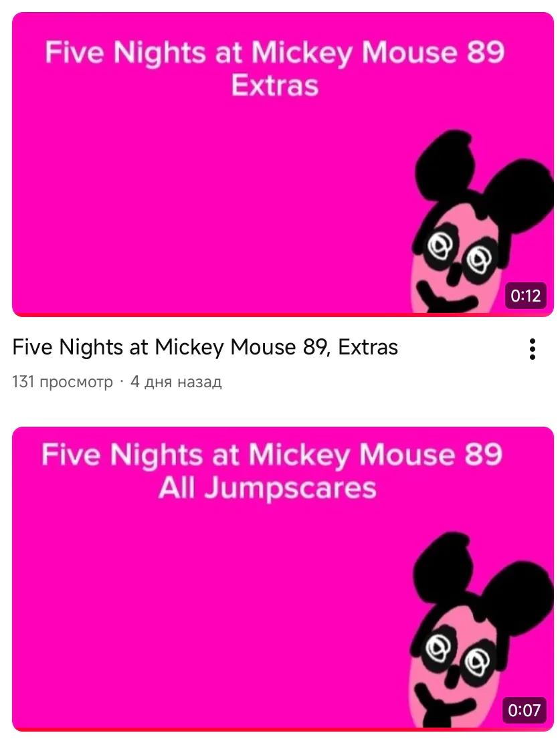This screenshot has height=745, width=560.
Task: Click Mickey's left ear in Extras thumbnail
Action: (444, 163)
